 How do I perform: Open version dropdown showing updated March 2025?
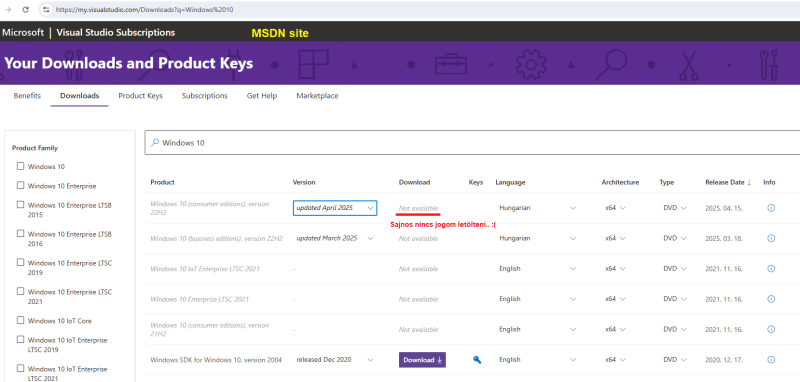point(335,238)
